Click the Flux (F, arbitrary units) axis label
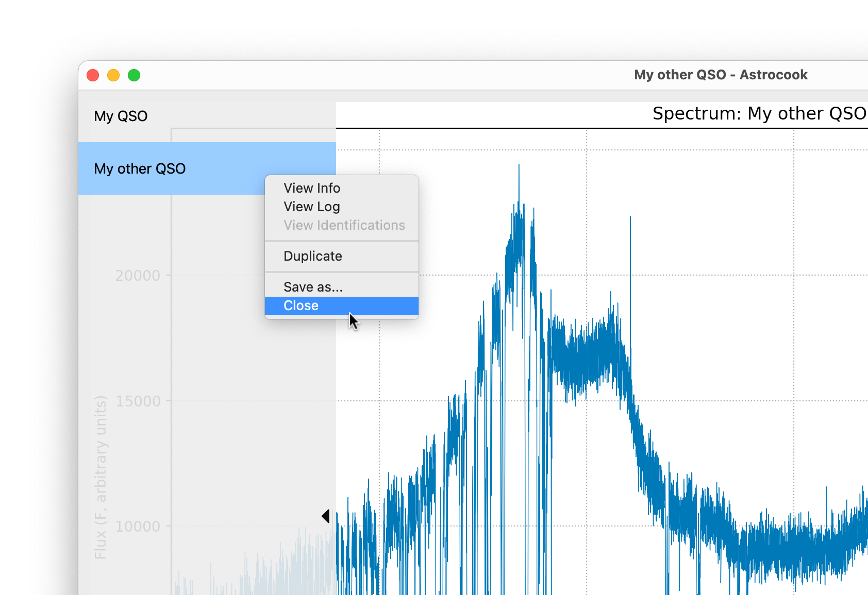Screen dimensions: 868x595 pyautogui.click(x=101, y=478)
